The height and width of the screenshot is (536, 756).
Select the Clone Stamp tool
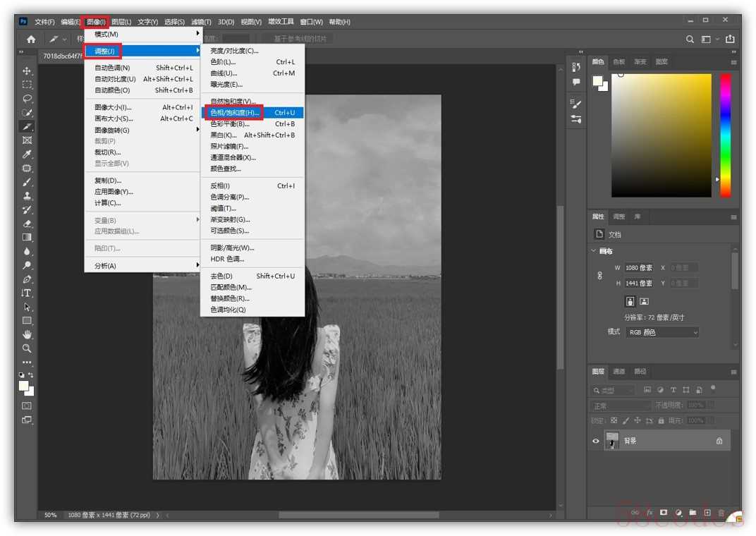point(27,195)
